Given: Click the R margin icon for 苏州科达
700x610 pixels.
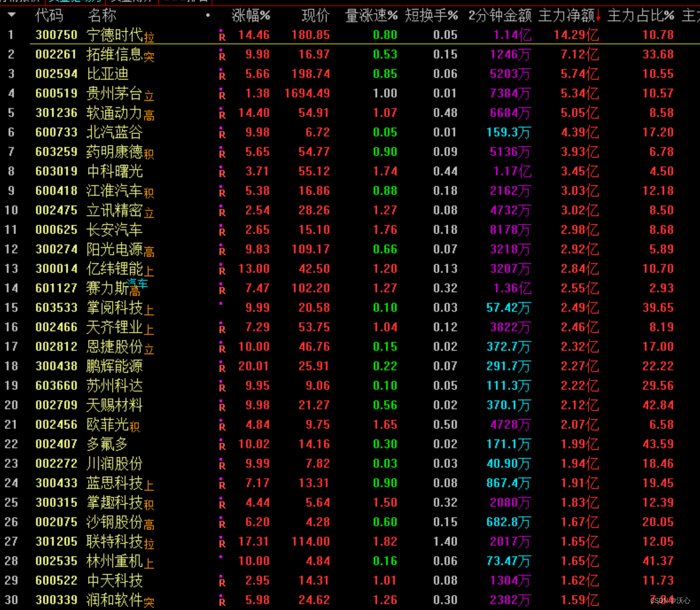Looking at the screenshot, I should (x=222, y=387).
